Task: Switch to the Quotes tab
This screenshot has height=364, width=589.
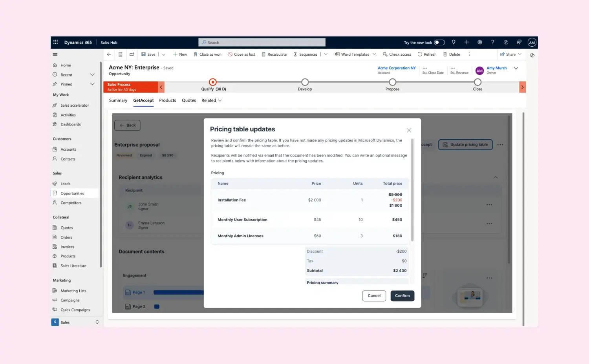Action: coord(189,100)
